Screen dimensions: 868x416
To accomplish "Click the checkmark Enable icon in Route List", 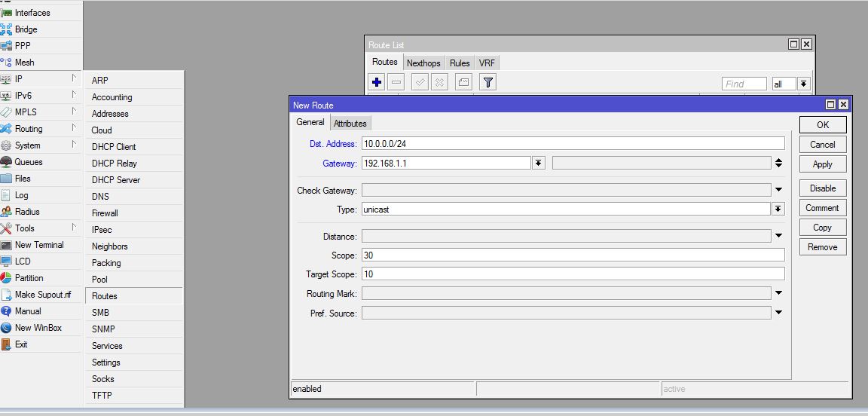I will point(420,83).
